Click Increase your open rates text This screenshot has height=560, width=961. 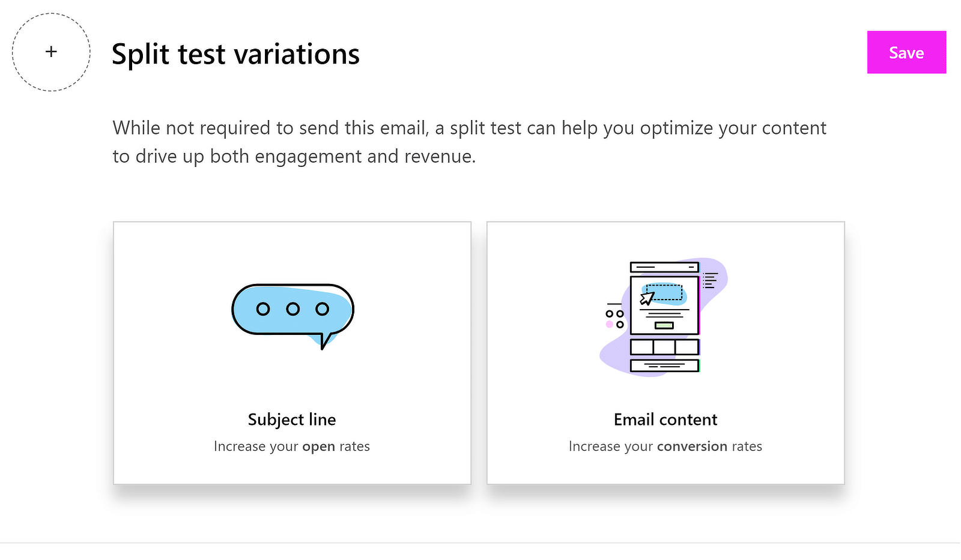[292, 446]
